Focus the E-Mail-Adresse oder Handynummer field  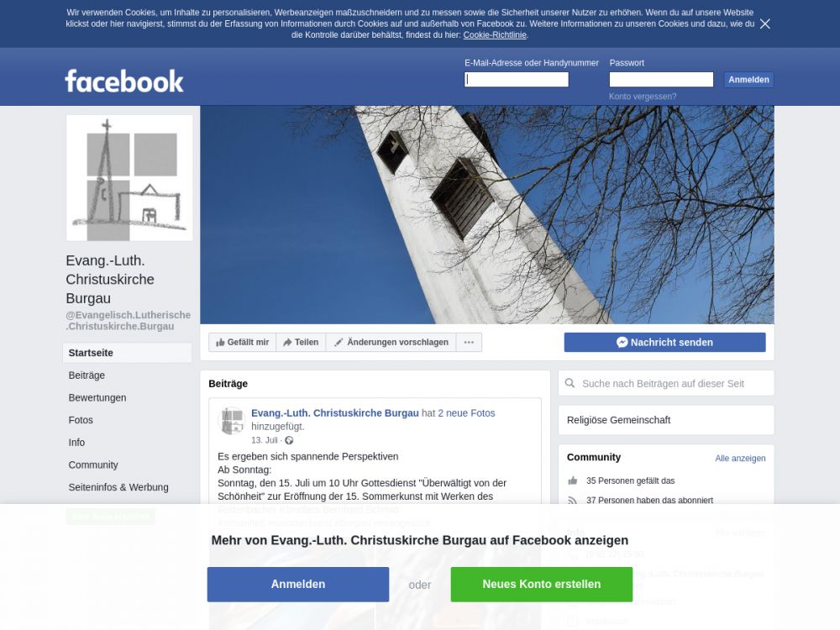click(x=517, y=79)
